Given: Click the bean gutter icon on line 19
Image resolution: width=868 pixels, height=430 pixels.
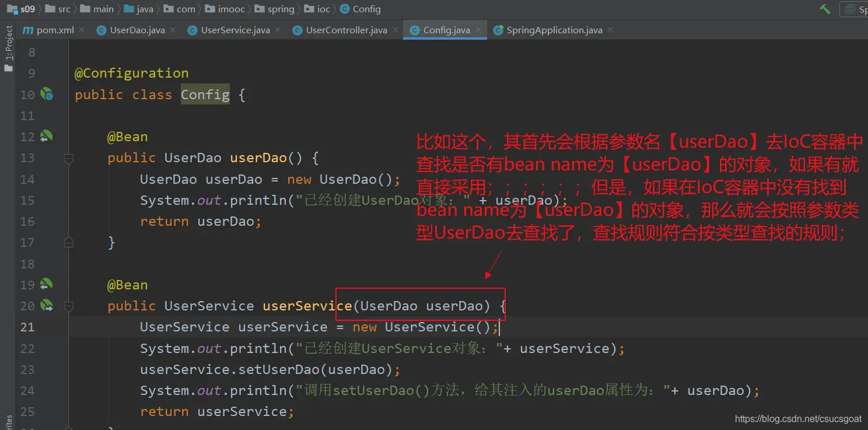Looking at the screenshot, I should 46,285.
